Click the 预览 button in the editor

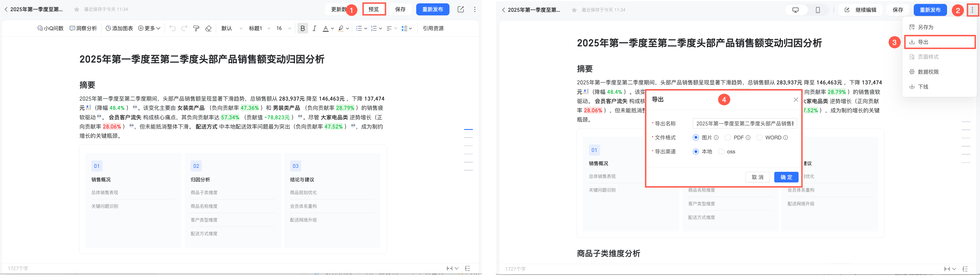pyautogui.click(x=374, y=9)
